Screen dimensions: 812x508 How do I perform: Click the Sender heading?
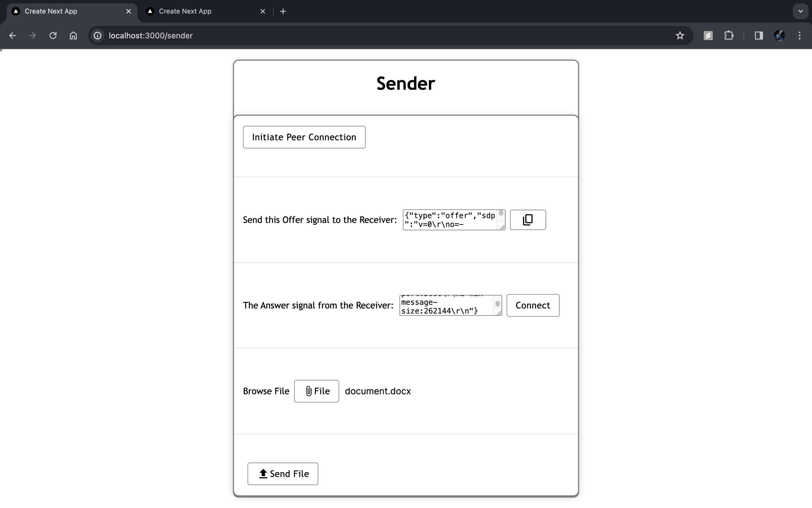click(x=406, y=83)
